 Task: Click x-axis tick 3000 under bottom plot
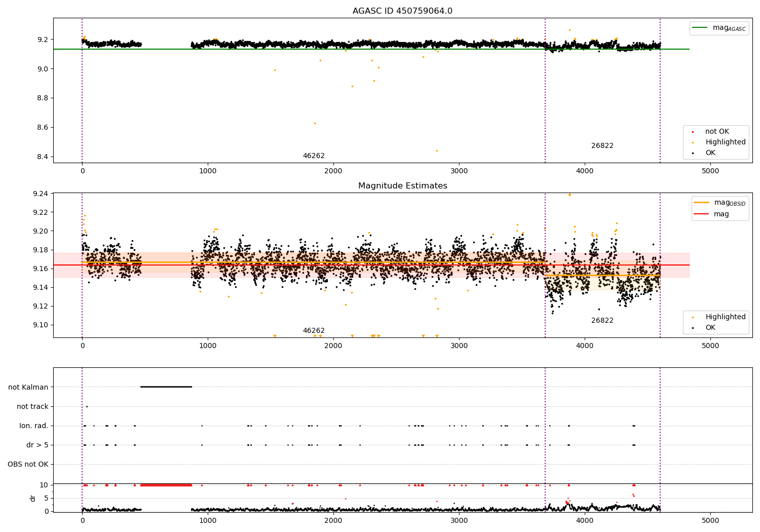coord(459,521)
